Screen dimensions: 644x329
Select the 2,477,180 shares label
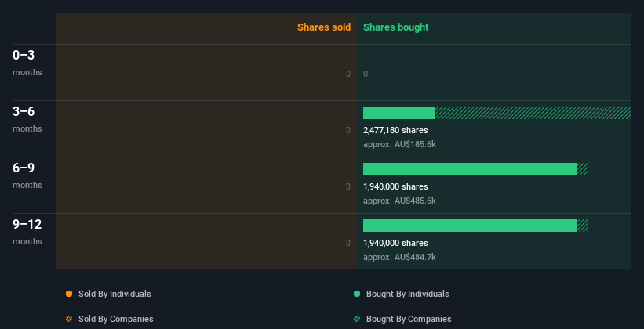click(395, 130)
